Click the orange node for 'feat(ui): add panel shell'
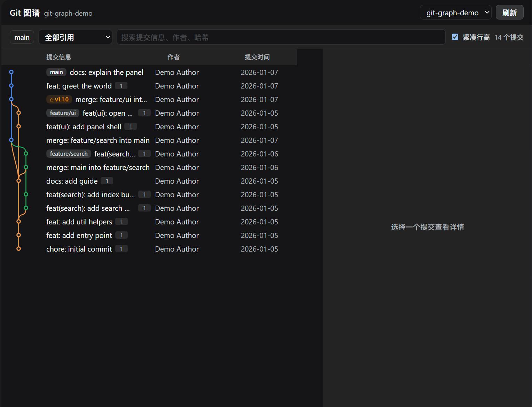 click(19, 126)
